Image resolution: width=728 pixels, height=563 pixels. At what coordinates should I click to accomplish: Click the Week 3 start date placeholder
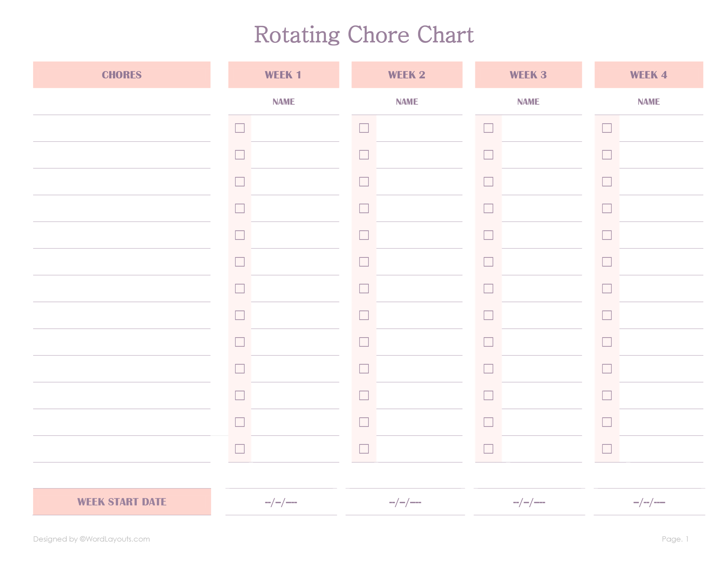pyautogui.click(x=529, y=502)
